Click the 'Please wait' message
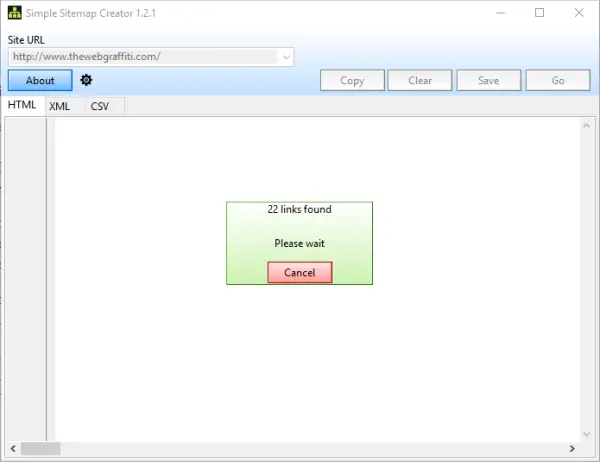600x462 pixels. [x=300, y=243]
